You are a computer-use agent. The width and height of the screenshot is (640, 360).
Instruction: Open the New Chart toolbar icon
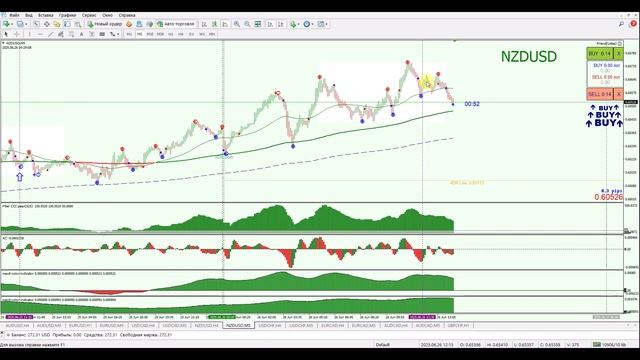pyautogui.click(x=6, y=24)
